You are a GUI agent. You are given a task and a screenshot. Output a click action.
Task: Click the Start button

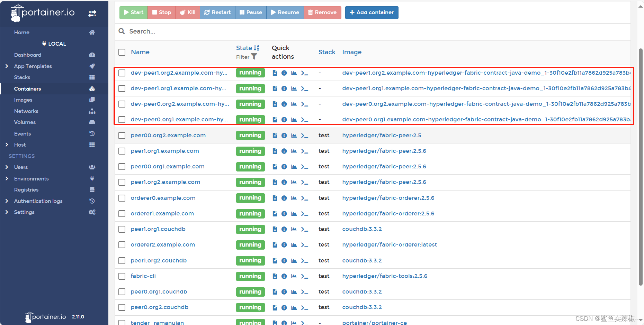pos(134,12)
